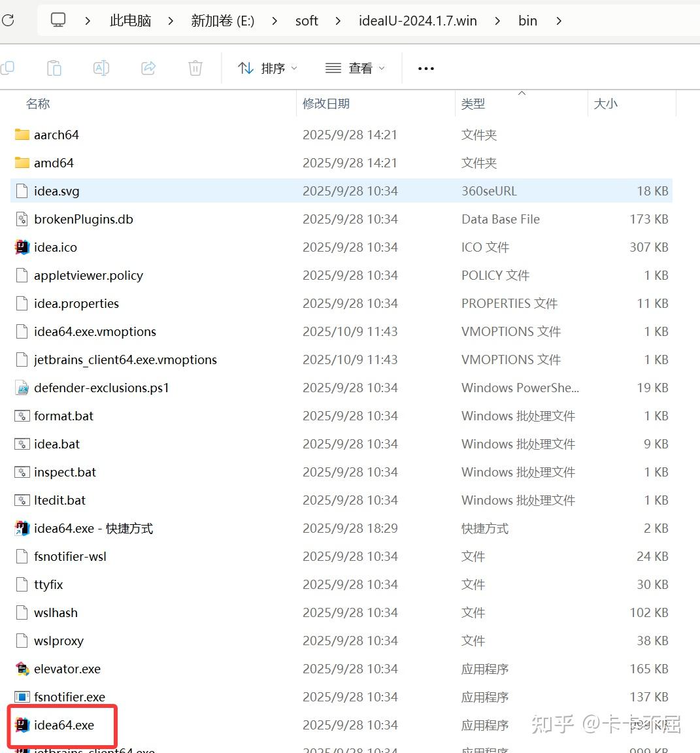700x753 pixels.
Task: Click the wslproxy file icon
Action: pyautogui.click(x=22, y=641)
